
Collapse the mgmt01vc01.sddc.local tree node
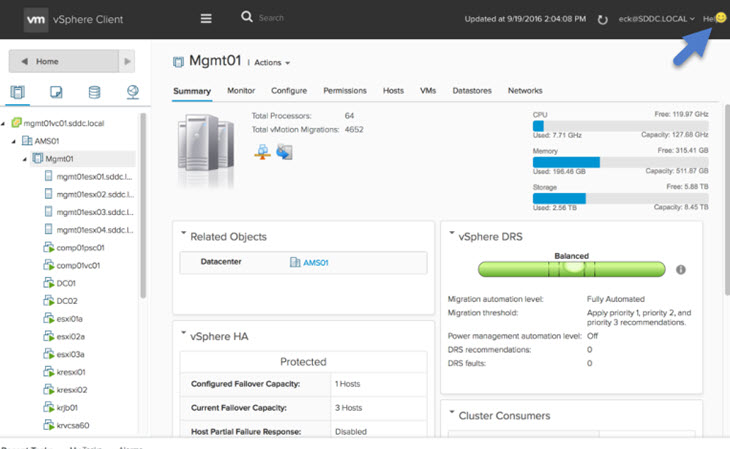(x=3, y=123)
